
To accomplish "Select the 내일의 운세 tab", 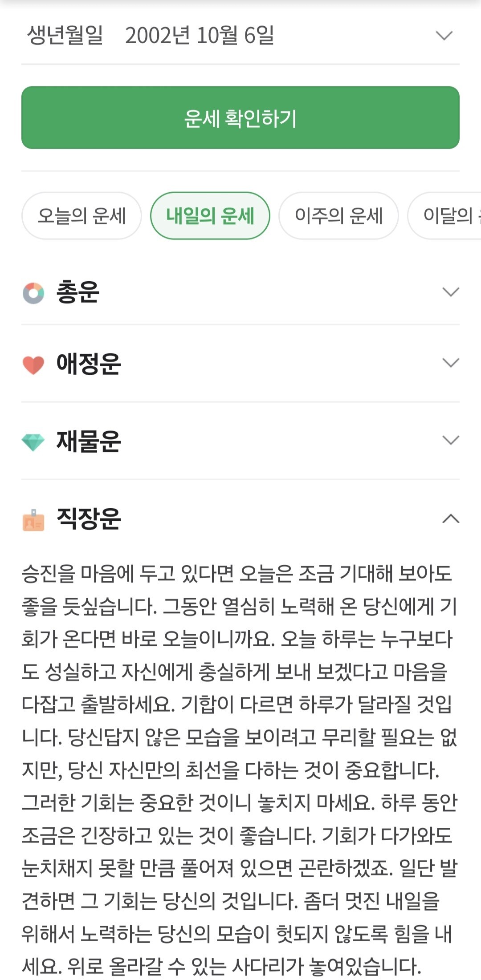I will coord(210,216).
